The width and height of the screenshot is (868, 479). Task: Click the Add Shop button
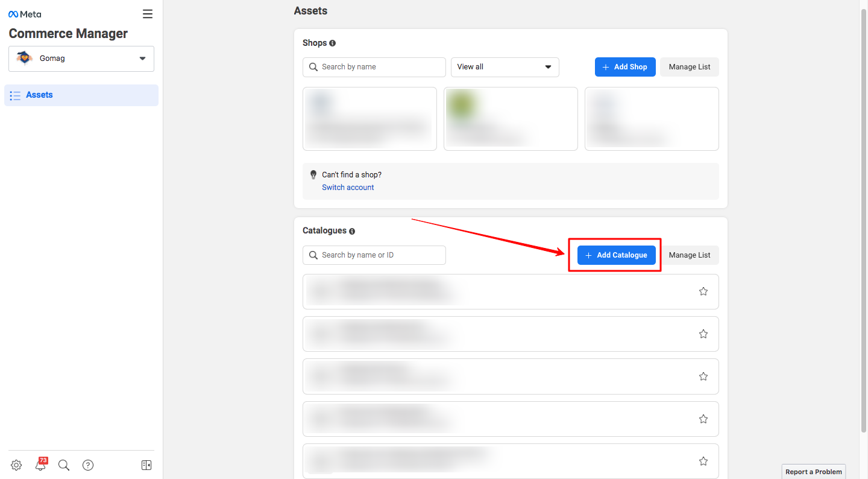625,67
